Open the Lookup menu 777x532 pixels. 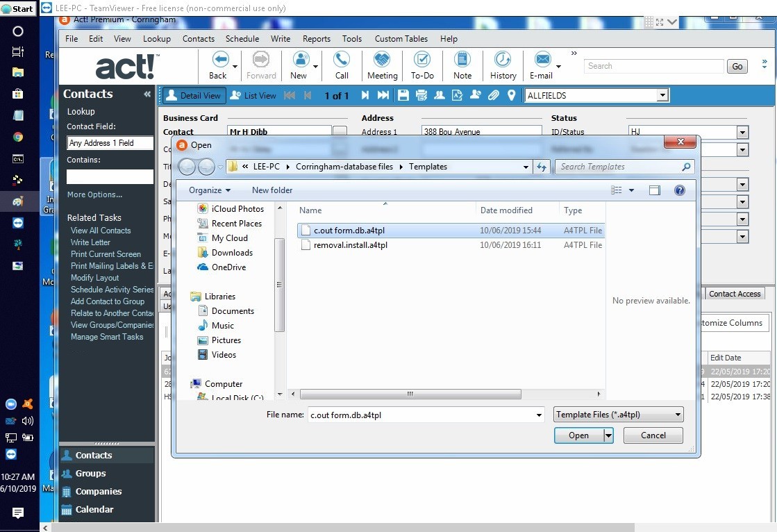point(157,39)
